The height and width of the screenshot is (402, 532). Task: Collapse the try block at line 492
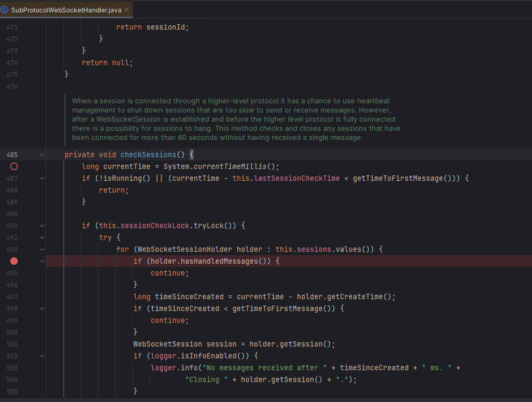click(x=42, y=238)
